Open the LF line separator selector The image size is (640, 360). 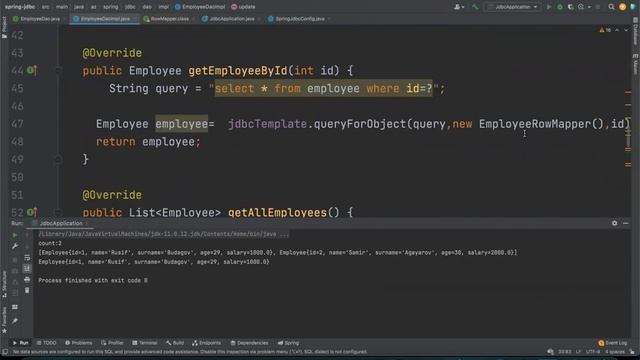tap(578, 352)
